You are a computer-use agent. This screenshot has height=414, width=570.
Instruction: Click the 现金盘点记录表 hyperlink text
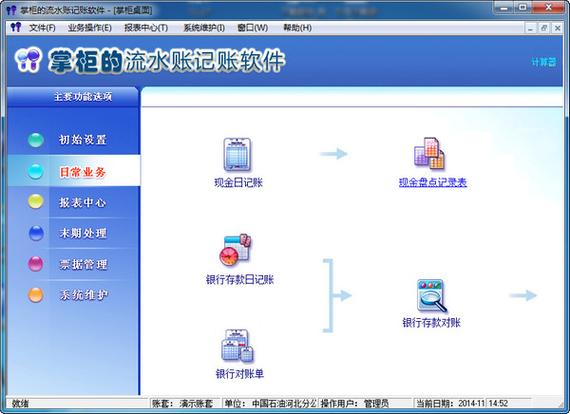[x=433, y=182]
